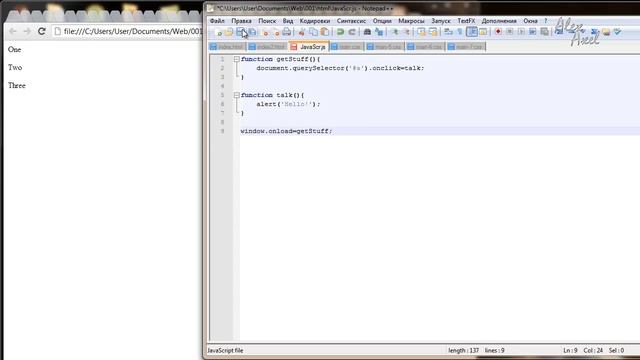Open the Опции menu
The width and height of the screenshot is (640, 360).
[382, 21]
